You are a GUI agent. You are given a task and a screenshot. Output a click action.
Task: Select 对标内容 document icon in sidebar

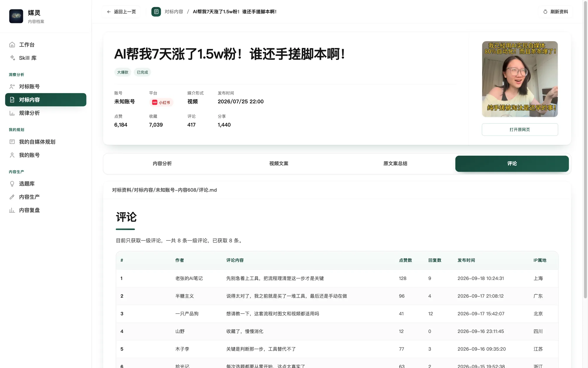click(x=12, y=100)
